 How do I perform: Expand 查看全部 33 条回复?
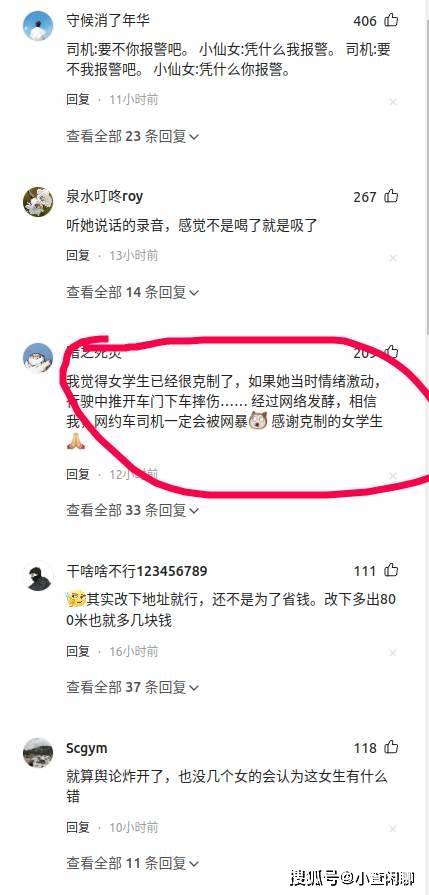click(132, 510)
